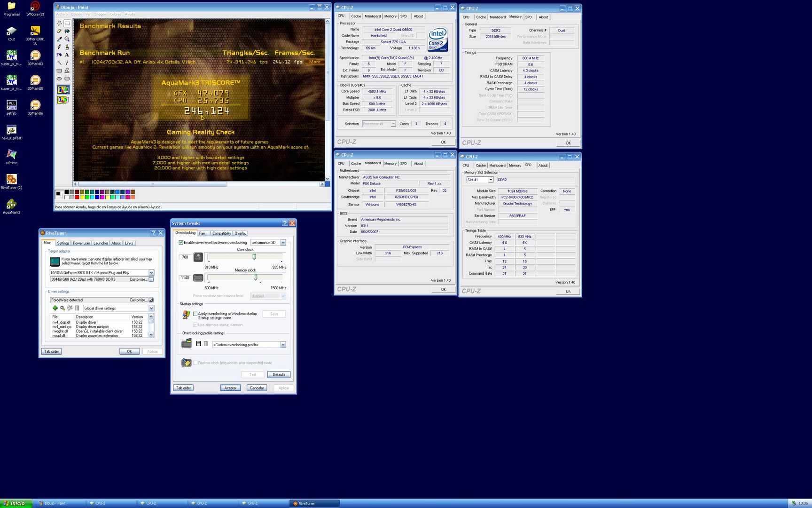Open the Launcher tab in RivaTuner
The image size is (812, 508).
coord(101,243)
